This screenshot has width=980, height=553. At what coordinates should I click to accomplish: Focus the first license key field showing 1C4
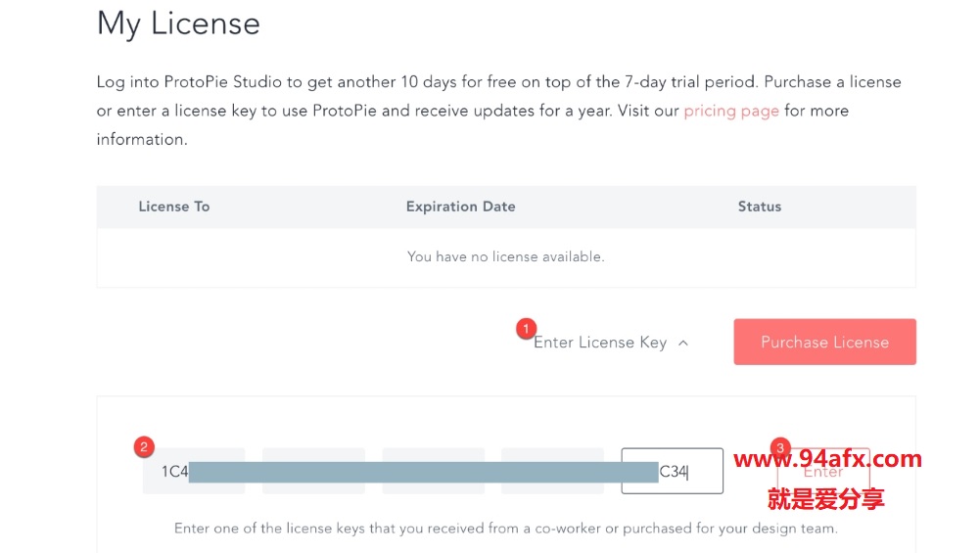point(194,471)
